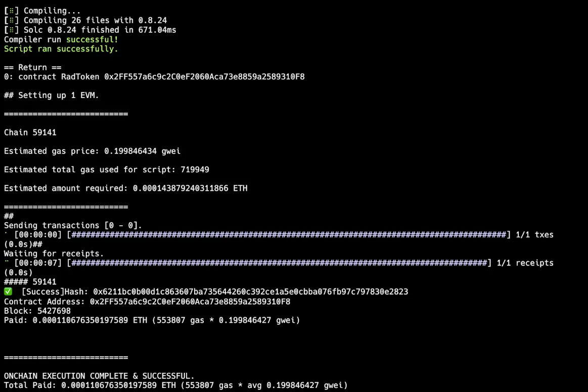588x392 pixels.
Task: Click the Contract Address value 0x2FF557a6
Action: [190, 302]
